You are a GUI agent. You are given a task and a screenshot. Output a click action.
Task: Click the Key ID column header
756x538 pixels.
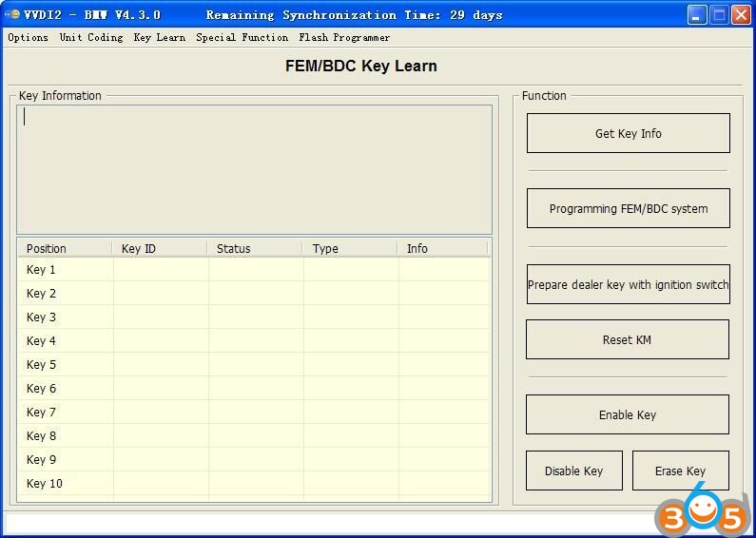tap(160, 249)
